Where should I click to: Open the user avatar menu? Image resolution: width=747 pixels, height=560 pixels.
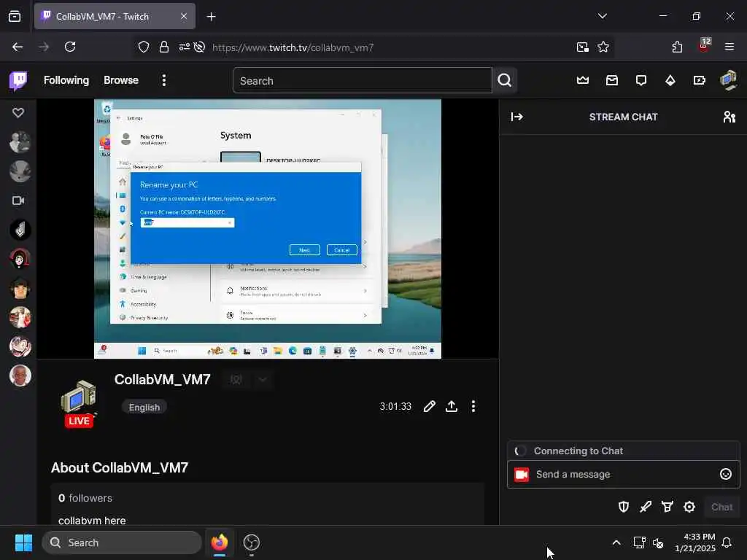tap(729, 80)
